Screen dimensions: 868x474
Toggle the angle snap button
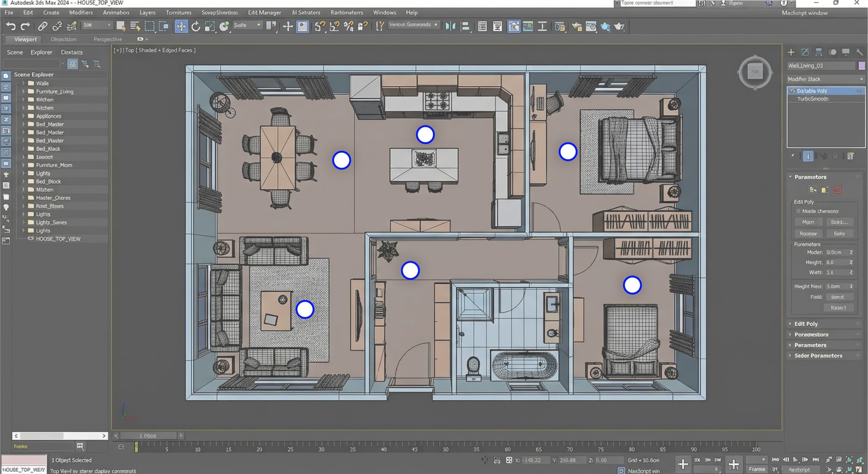(334, 26)
